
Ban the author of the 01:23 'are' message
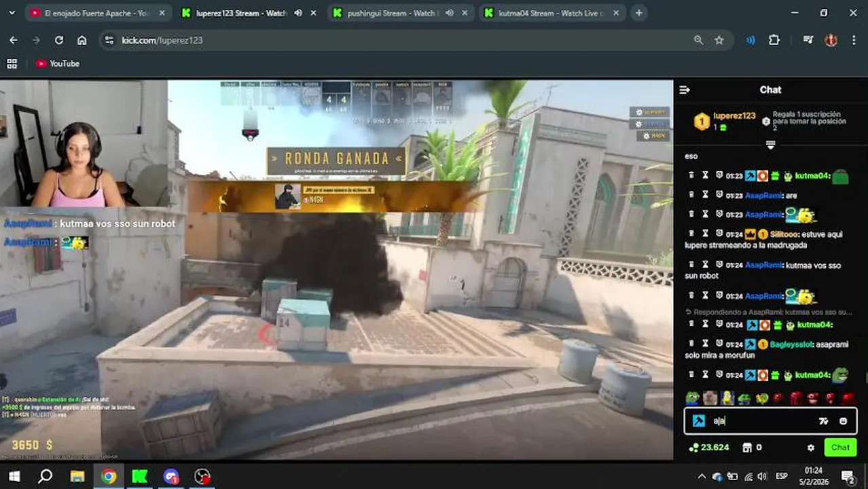[x=719, y=196]
